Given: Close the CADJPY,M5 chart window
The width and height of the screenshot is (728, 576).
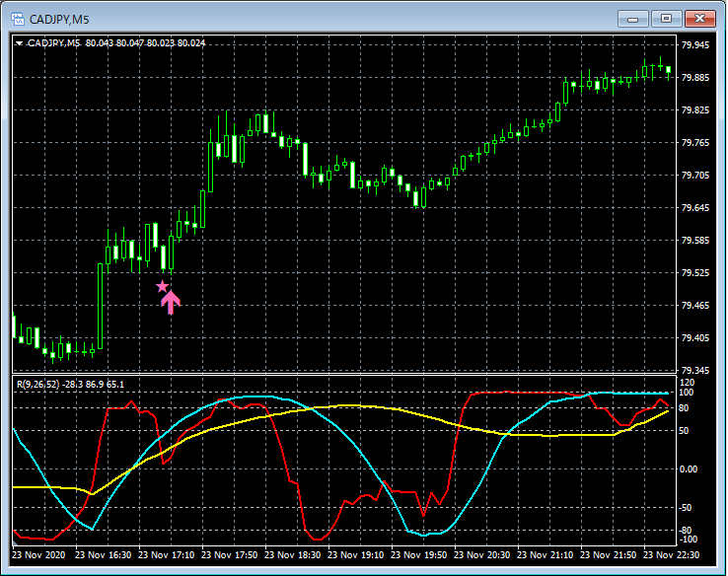Looking at the screenshot, I should coord(699,19).
